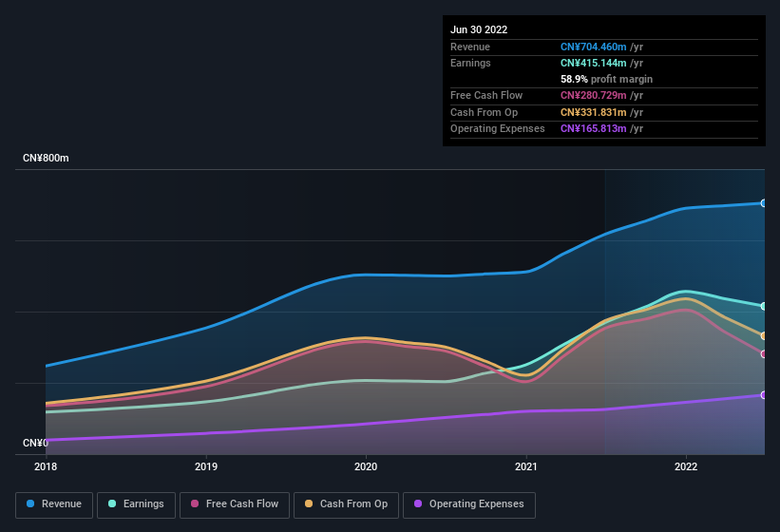The image size is (780, 532).
Task: Toggle the Earnings legend button
Action: 136,504
